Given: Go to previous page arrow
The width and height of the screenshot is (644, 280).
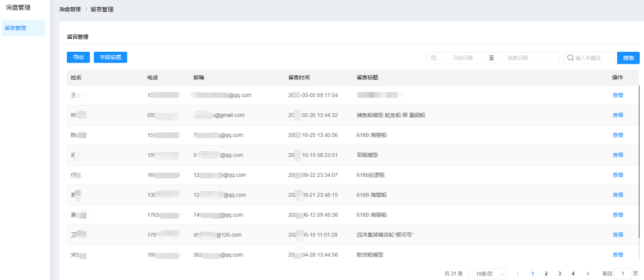Looking at the screenshot, I should (518, 273).
